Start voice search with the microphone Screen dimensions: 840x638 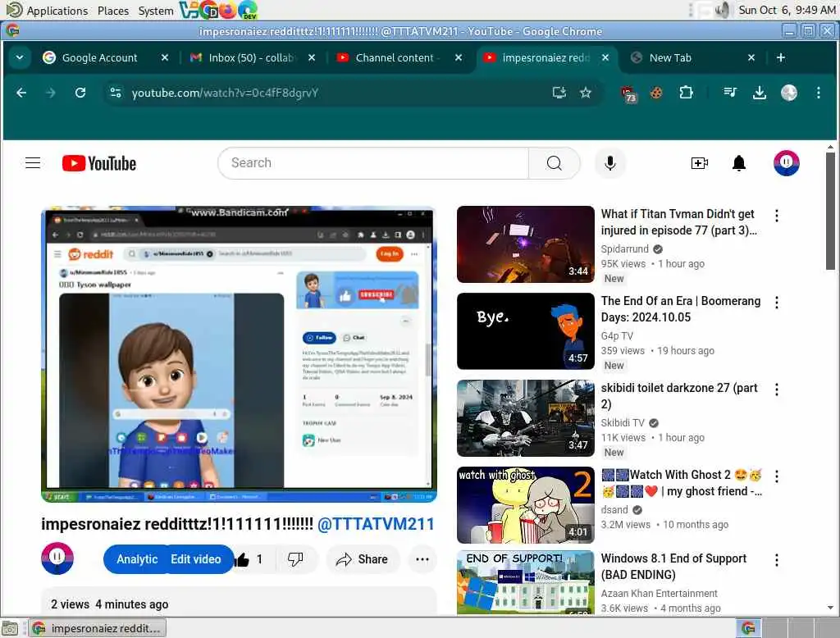[x=609, y=163]
